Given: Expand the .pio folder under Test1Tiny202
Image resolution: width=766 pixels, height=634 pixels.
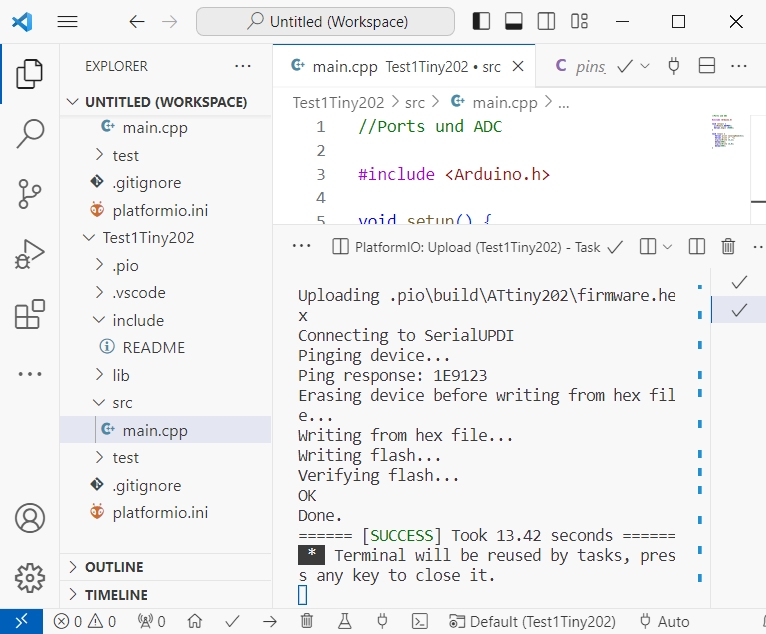Looking at the screenshot, I should pyautogui.click(x=125, y=265).
